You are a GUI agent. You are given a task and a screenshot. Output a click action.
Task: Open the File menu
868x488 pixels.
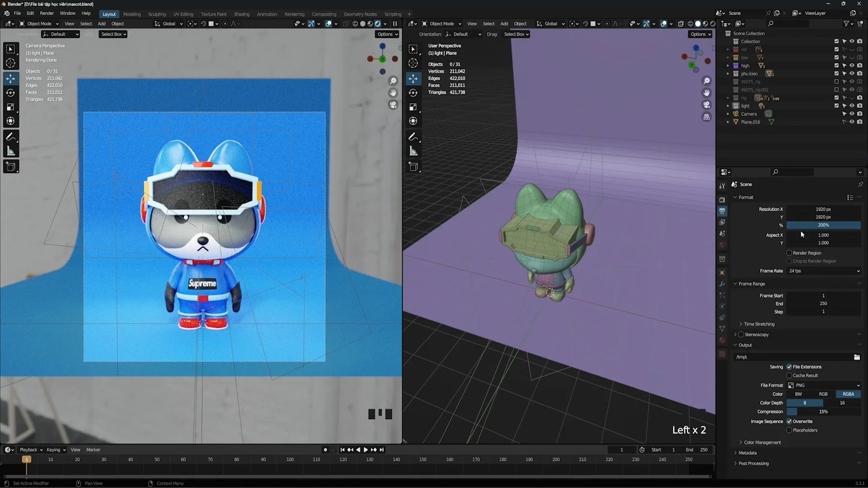(x=17, y=13)
